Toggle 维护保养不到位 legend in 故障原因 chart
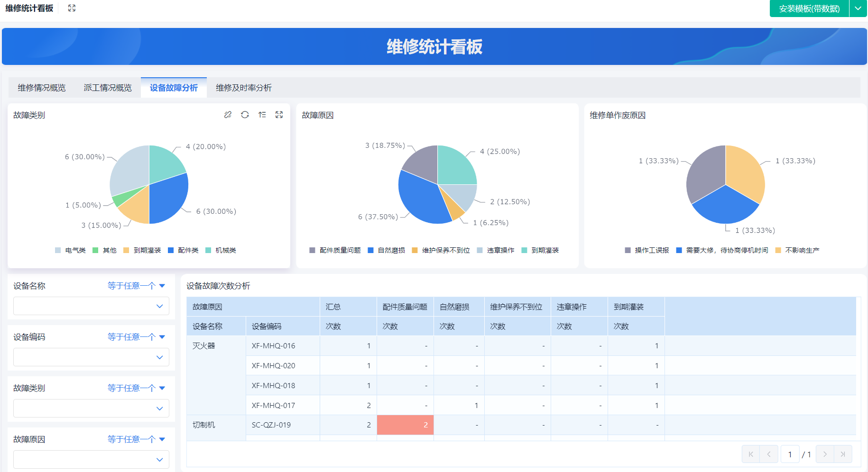The image size is (868, 472). pos(441,250)
